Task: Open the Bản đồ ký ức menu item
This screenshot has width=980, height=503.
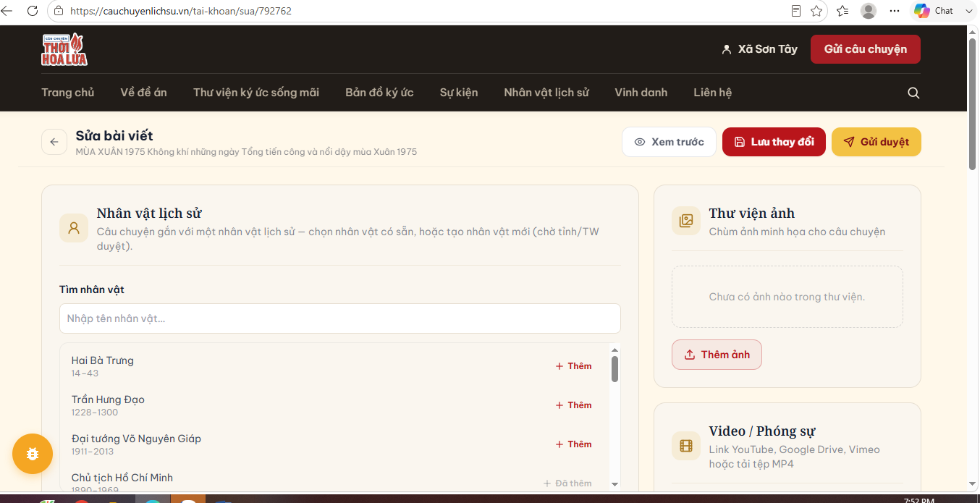Action: tap(379, 93)
